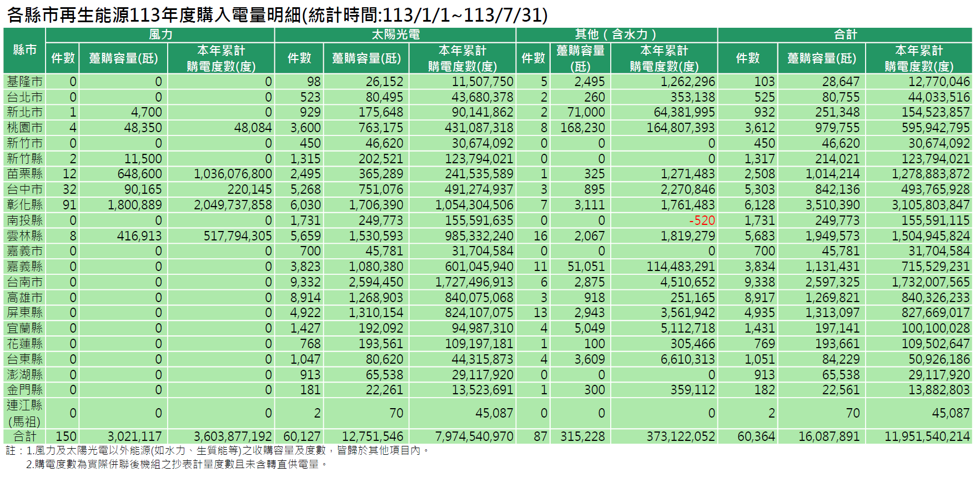
Task: Click the value 13,523,691 in 金門縣 row
Action: click(x=483, y=390)
